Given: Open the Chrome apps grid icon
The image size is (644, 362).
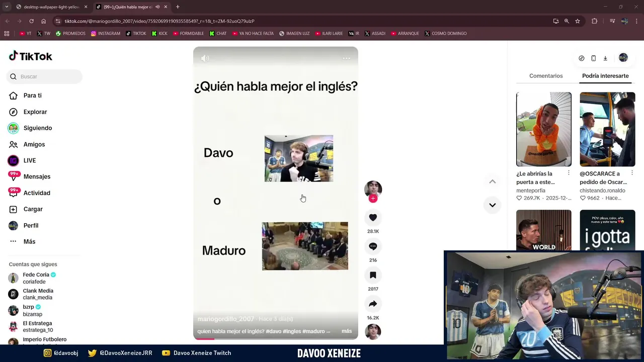Looking at the screenshot, I should click(7, 34).
